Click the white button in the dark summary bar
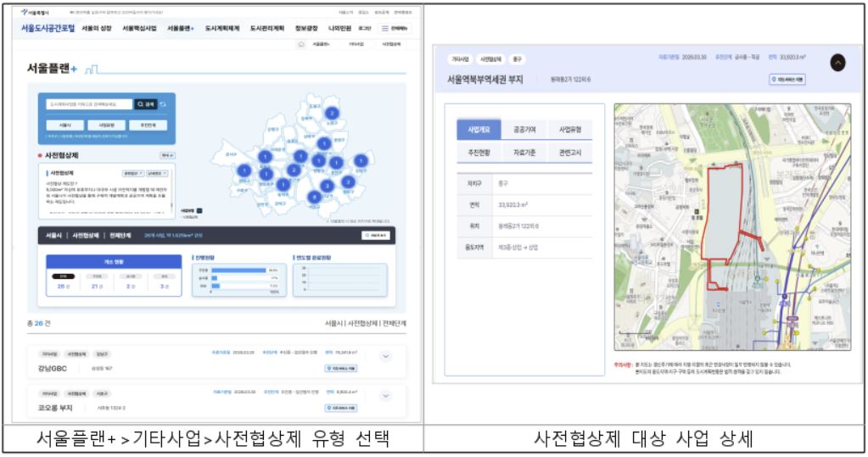This screenshot has width=868, height=457. pos(376,236)
